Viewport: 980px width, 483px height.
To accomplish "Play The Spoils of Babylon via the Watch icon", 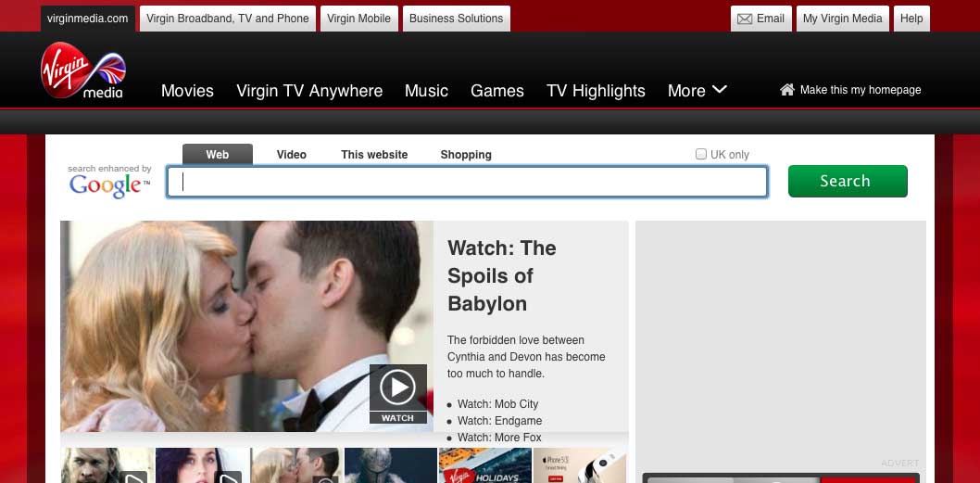I will tap(397, 393).
